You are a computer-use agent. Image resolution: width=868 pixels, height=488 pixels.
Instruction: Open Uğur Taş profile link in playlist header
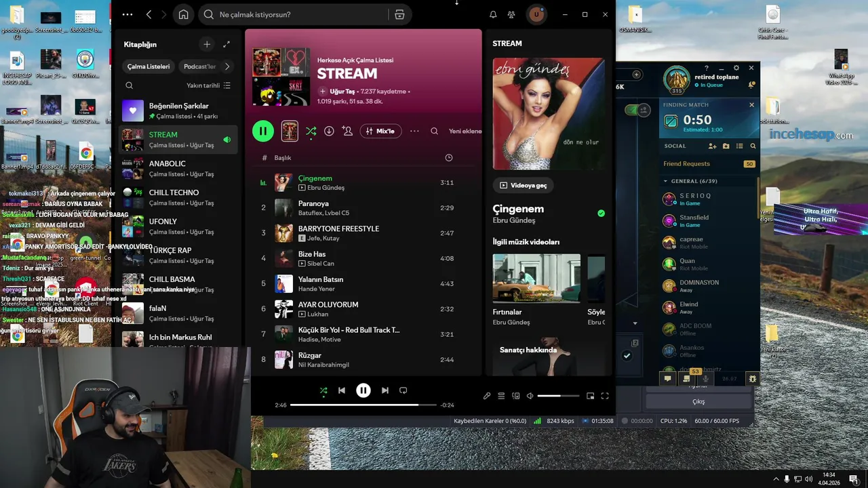(x=342, y=91)
